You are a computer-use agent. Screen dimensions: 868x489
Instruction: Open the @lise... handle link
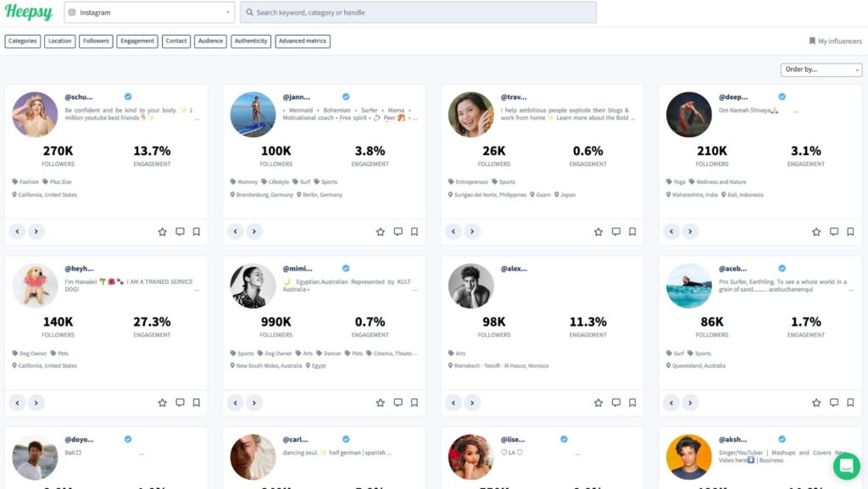(x=513, y=439)
